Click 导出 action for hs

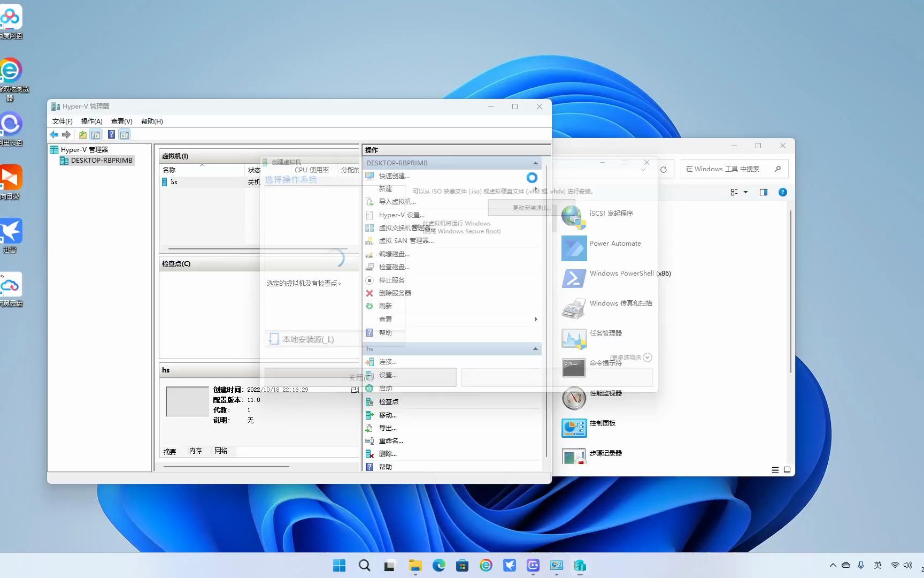click(x=388, y=428)
